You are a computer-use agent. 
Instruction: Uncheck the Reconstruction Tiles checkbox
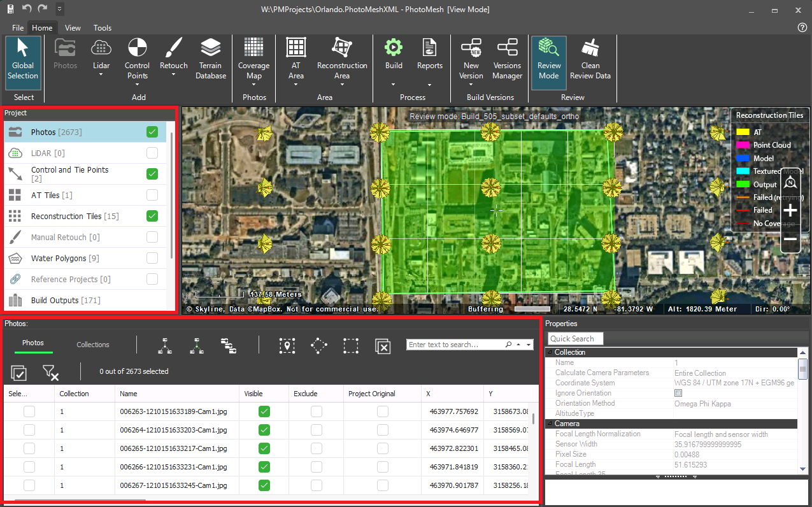point(152,216)
